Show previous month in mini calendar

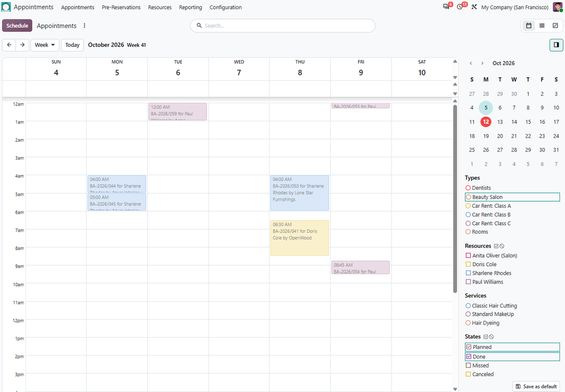(x=471, y=63)
